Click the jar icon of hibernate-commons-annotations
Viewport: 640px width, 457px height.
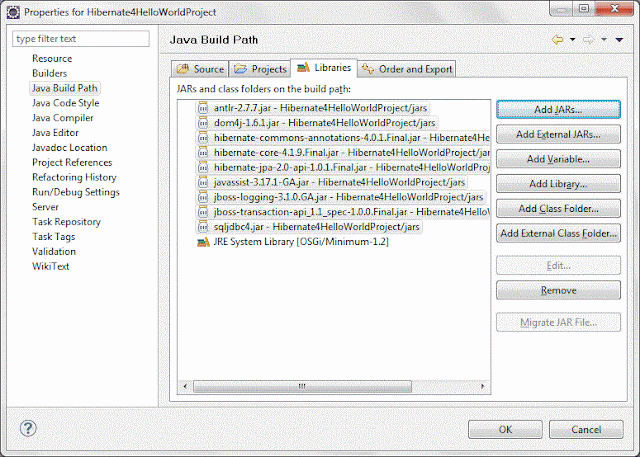click(203, 138)
